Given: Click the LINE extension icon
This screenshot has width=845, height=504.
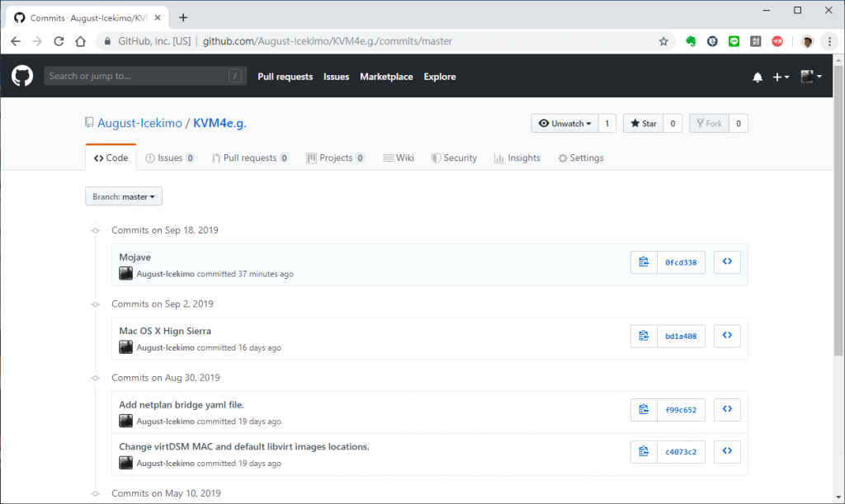Looking at the screenshot, I should pyautogui.click(x=734, y=41).
